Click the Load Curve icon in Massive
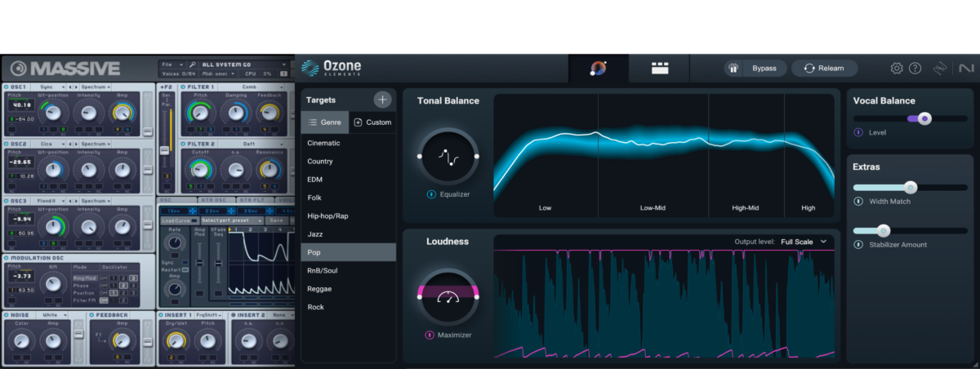This screenshot has height=369, width=980. coord(194,220)
